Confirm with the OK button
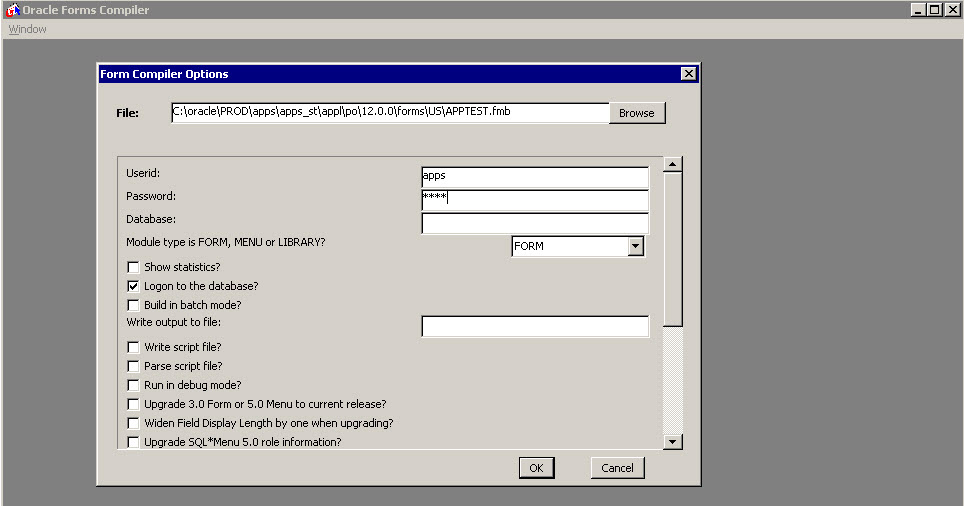This screenshot has height=506, width=964. tap(536, 468)
